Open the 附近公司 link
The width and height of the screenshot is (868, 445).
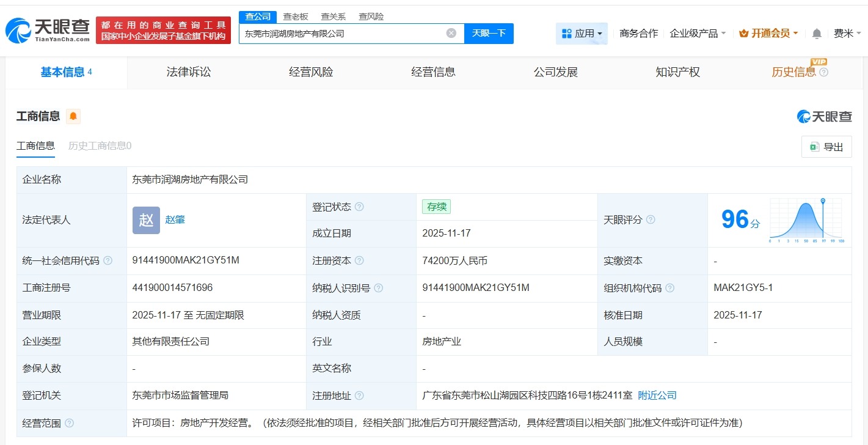coord(657,395)
